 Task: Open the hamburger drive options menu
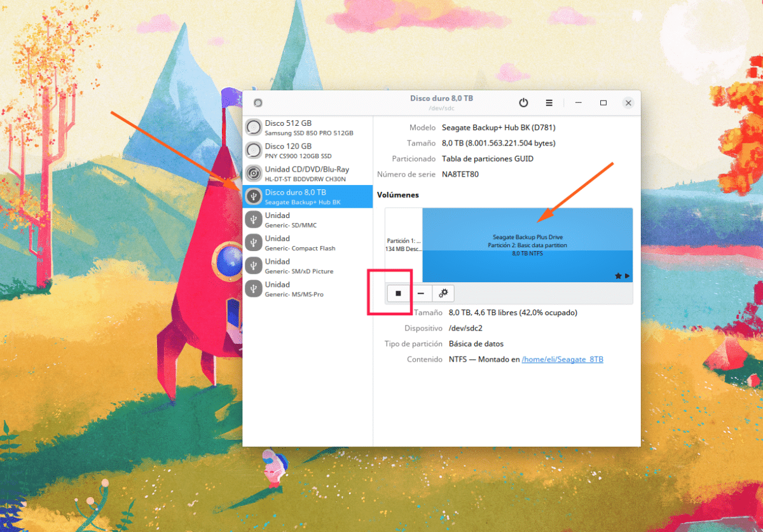point(549,102)
